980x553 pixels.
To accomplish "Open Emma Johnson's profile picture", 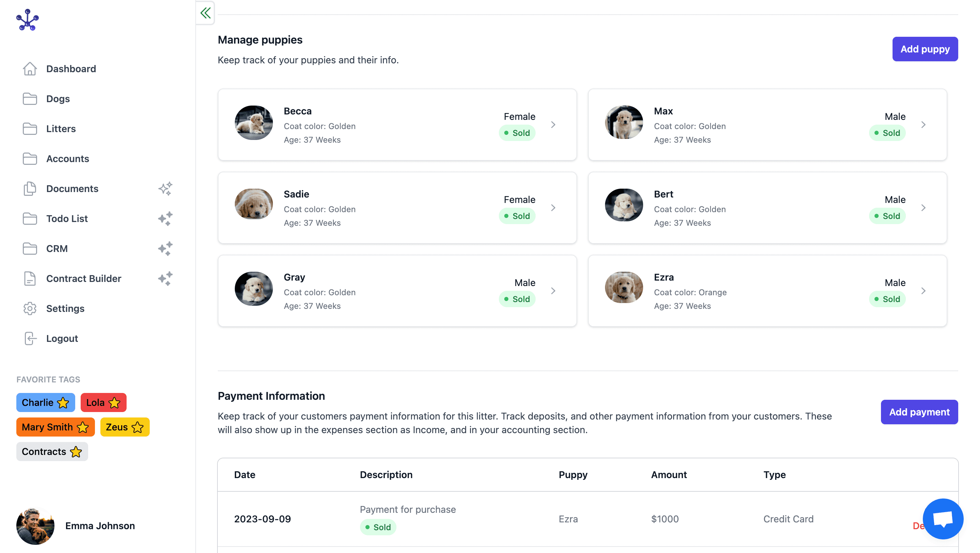I will pyautogui.click(x=35, y=526).
